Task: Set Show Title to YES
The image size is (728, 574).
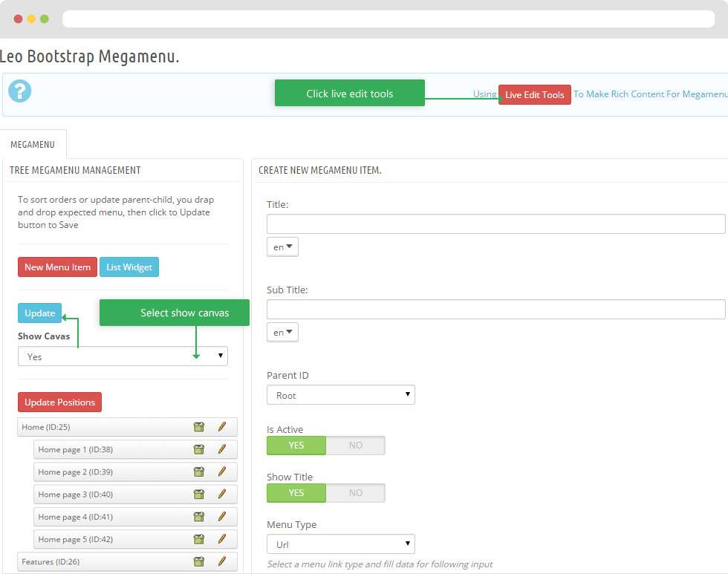Action: [296, 493]
